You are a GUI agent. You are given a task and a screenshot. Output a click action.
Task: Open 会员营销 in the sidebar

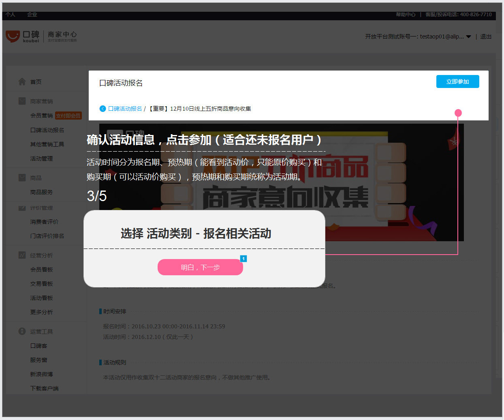(41, 116)
